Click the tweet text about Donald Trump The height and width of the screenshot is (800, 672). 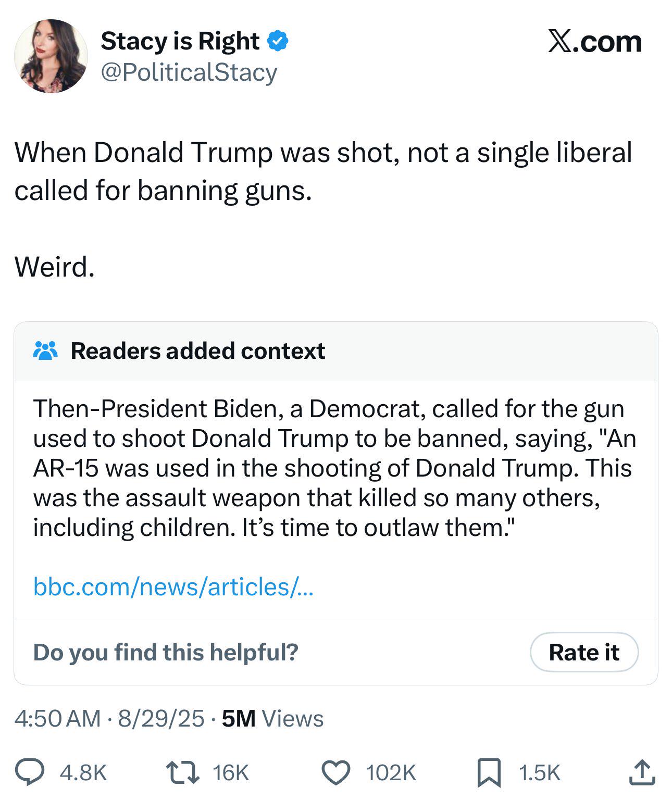323,171
